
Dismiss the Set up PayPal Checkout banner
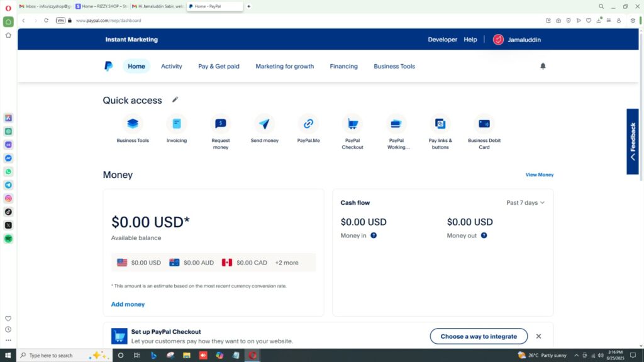coord(538,336)
